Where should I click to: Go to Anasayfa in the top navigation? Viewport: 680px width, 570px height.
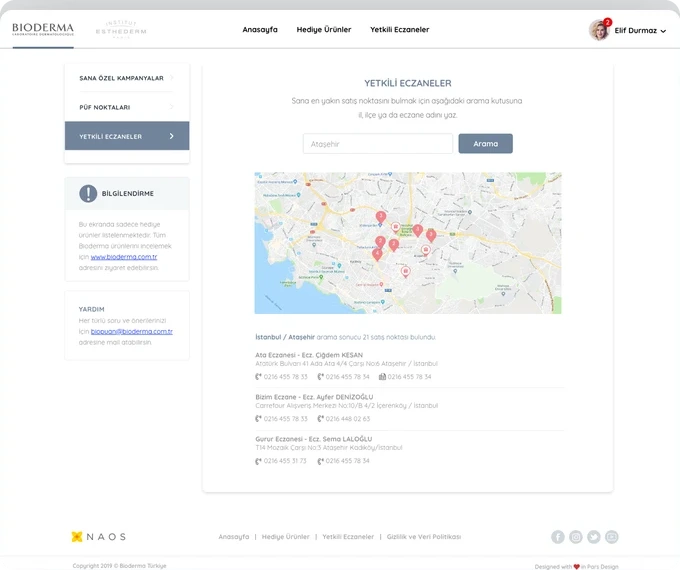pyautogui.click(x=260, y=29)
